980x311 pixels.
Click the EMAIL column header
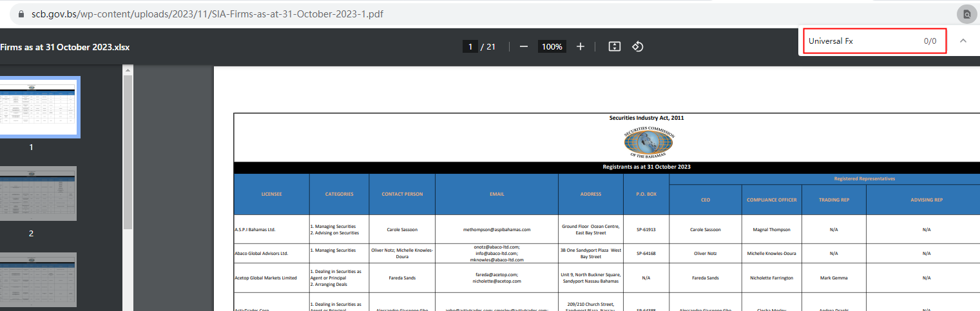click(x=497, y=194)
